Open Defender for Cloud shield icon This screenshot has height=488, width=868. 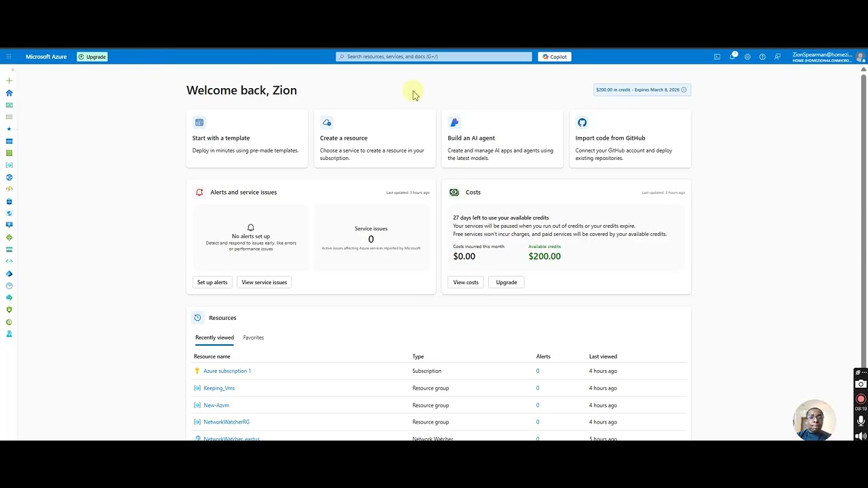(9, 310)
